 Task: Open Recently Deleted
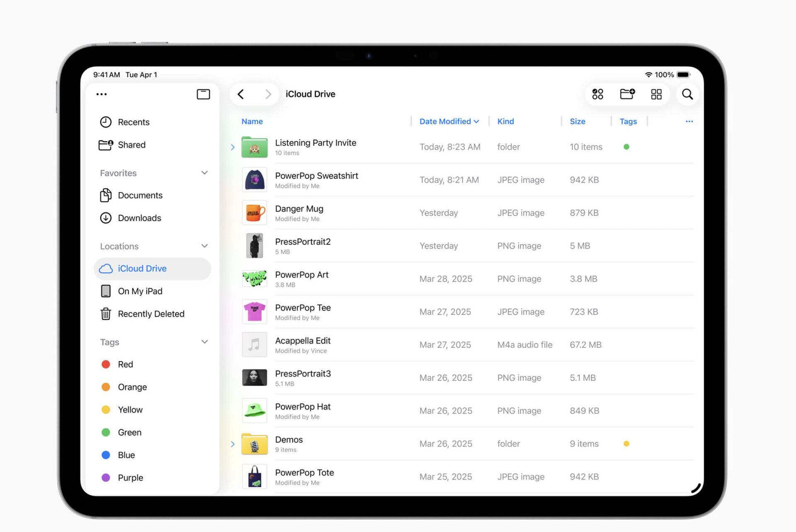[x=153, y=314]
